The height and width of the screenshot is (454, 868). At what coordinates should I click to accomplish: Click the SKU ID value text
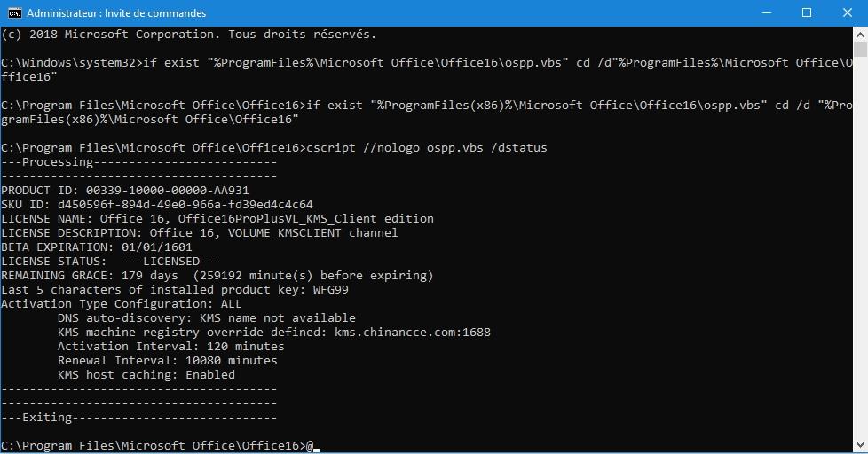tap(185, 205)
